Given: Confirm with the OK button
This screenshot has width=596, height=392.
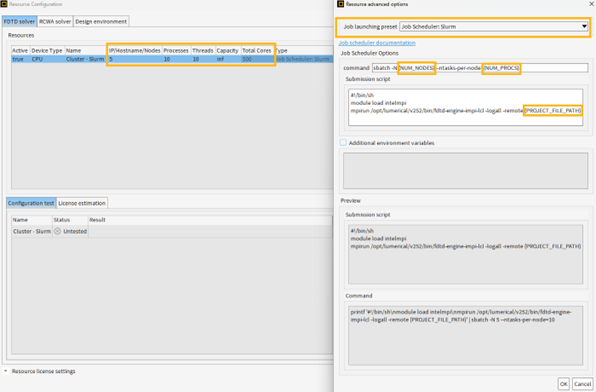Looking at the screenshot, I should click(x=563, y=384).
